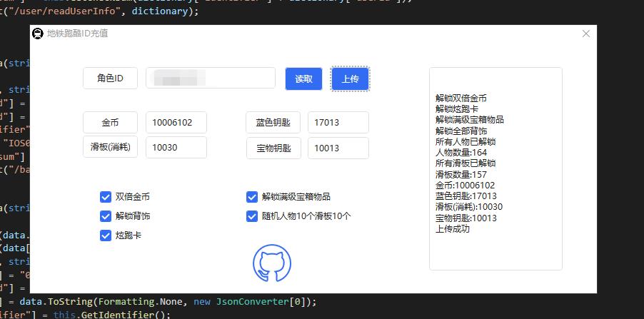The image size is (644, 319).
Task: Click the 蓝色钥匙 label box
Action: click(273, 122)
